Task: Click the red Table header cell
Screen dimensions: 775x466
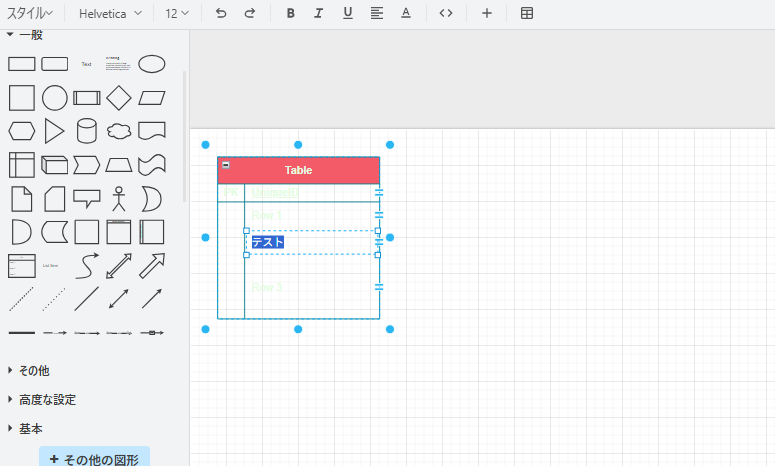Action: [x=298, y=170]
